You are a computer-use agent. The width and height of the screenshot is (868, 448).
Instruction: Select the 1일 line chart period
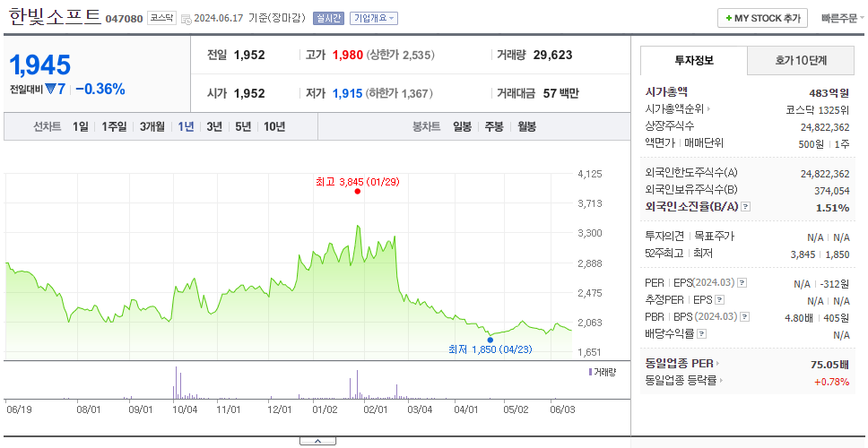(81, 126)
